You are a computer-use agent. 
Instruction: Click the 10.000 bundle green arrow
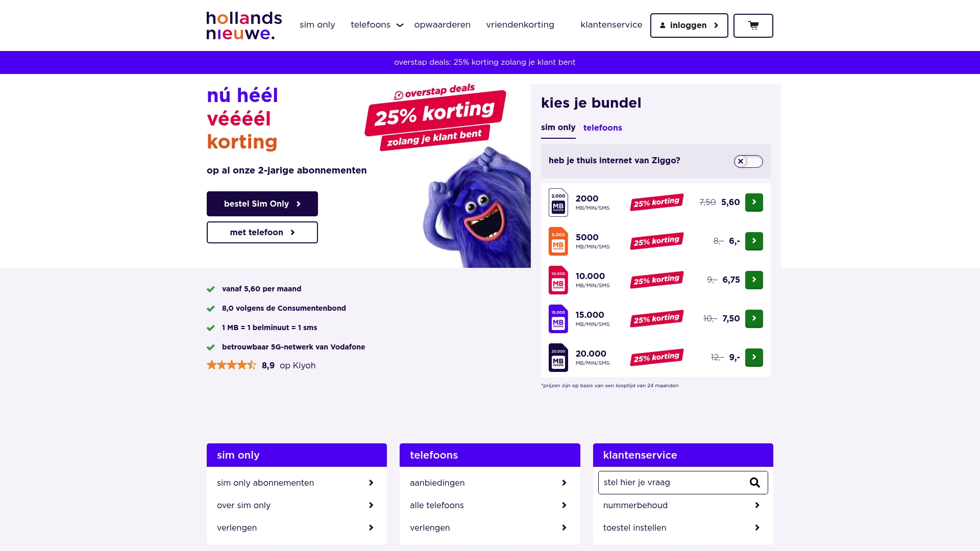(754, 280)
